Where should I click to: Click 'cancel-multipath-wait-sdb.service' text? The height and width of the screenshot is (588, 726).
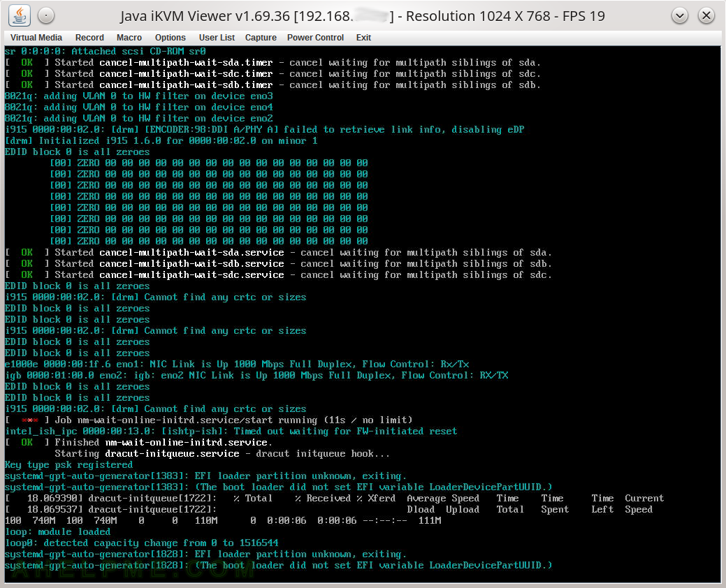point(191,264)
